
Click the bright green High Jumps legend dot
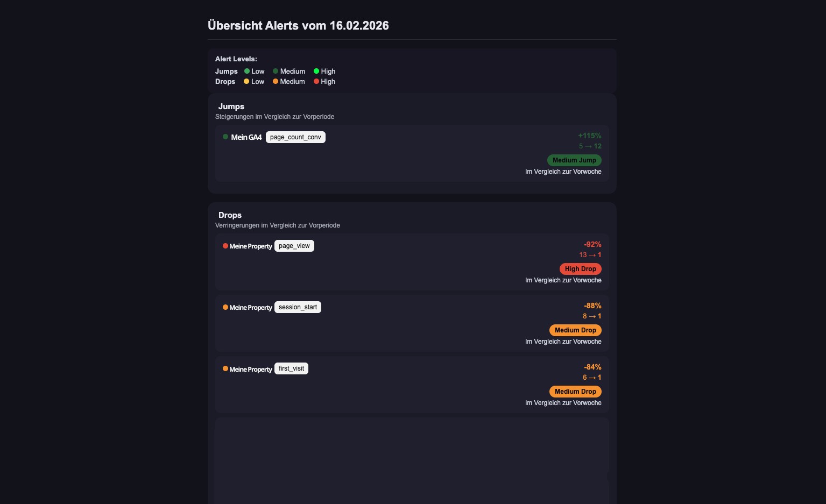pos(316,71)
